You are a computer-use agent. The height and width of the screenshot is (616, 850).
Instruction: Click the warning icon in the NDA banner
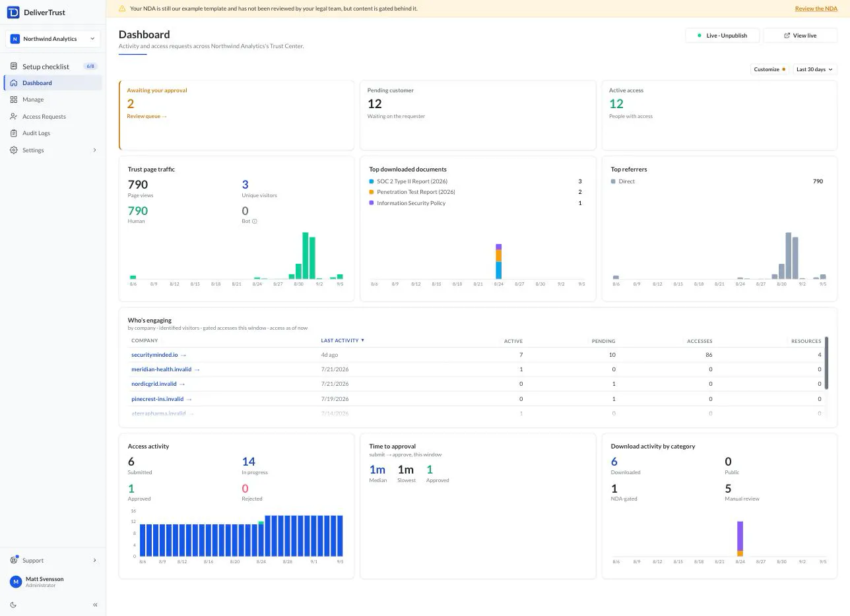click(122, 9)
